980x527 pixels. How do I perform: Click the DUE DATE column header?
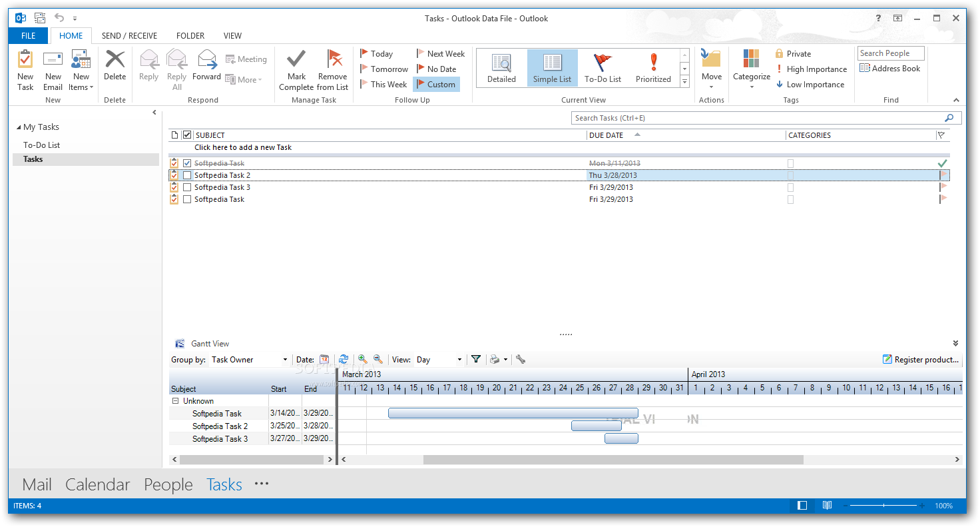point(686,135)
